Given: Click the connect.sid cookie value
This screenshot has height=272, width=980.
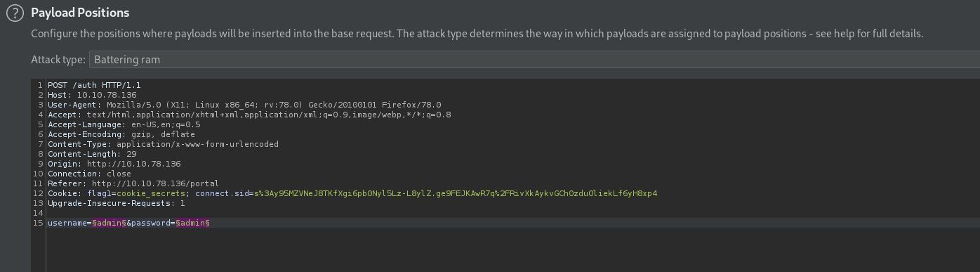Looking at the screenshot, I should [456, 193].
